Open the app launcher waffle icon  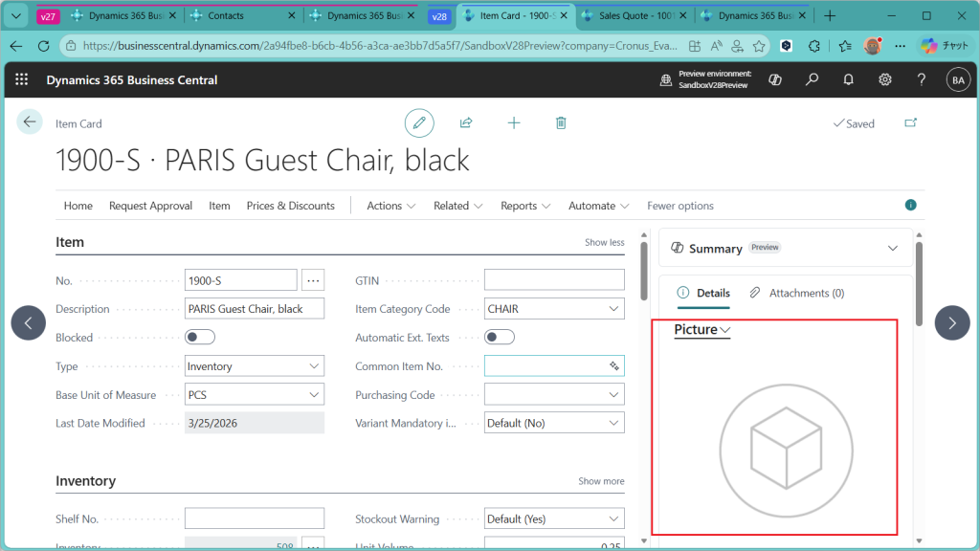[22, 80]
